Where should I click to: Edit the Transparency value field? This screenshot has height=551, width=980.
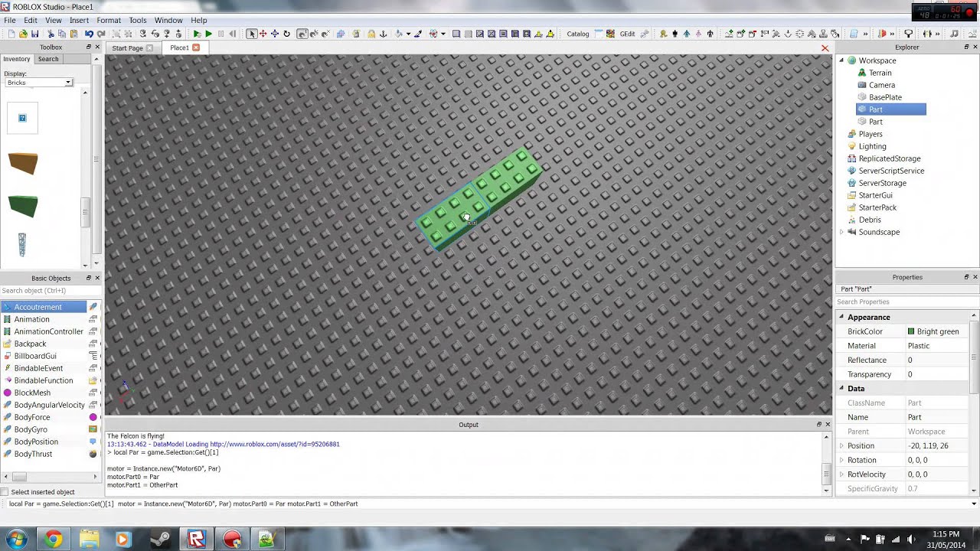click(938, 374)
